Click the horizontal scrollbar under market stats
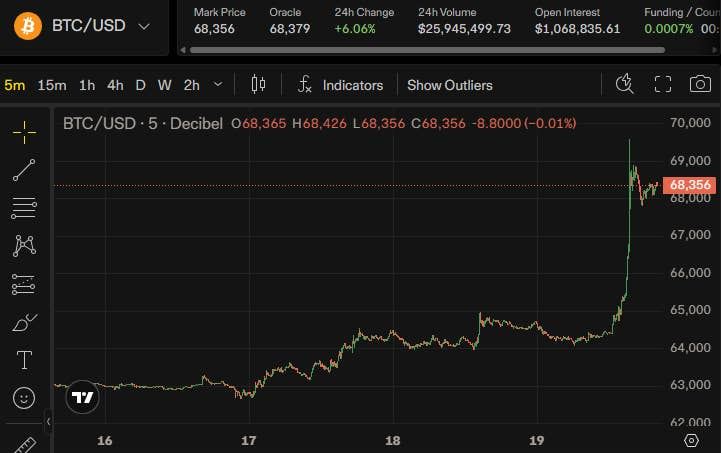 click(x=427, y=50)
